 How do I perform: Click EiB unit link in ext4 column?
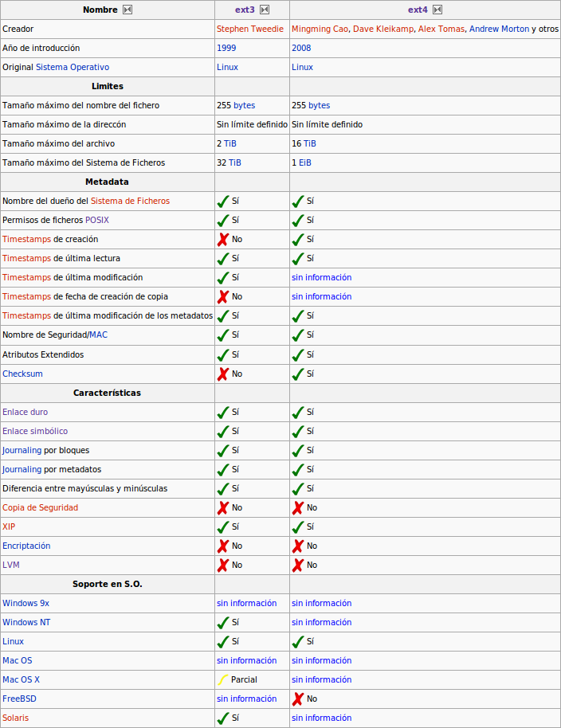click(x=305, y=162)
